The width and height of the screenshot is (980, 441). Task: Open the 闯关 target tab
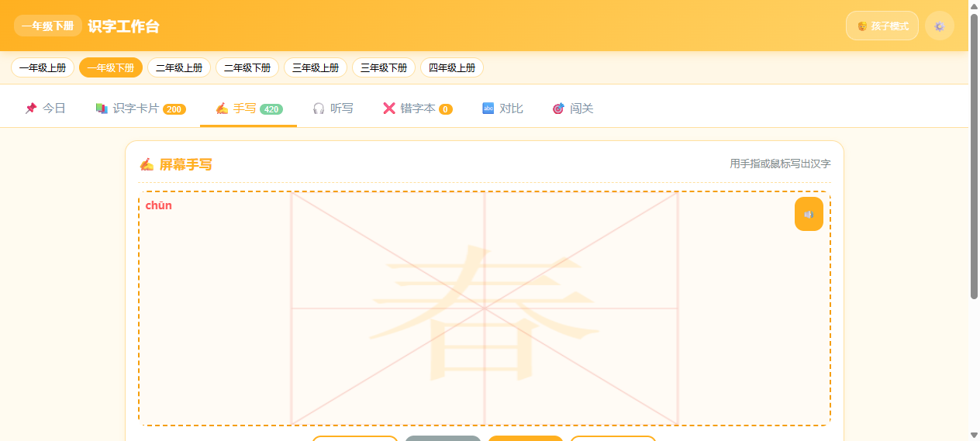pyautogui.click(x=572, y=109)
